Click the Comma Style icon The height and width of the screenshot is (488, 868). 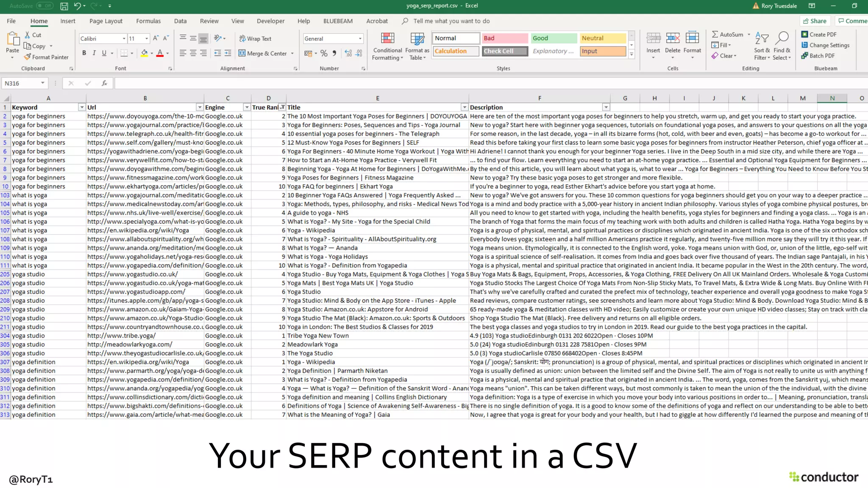334,53
